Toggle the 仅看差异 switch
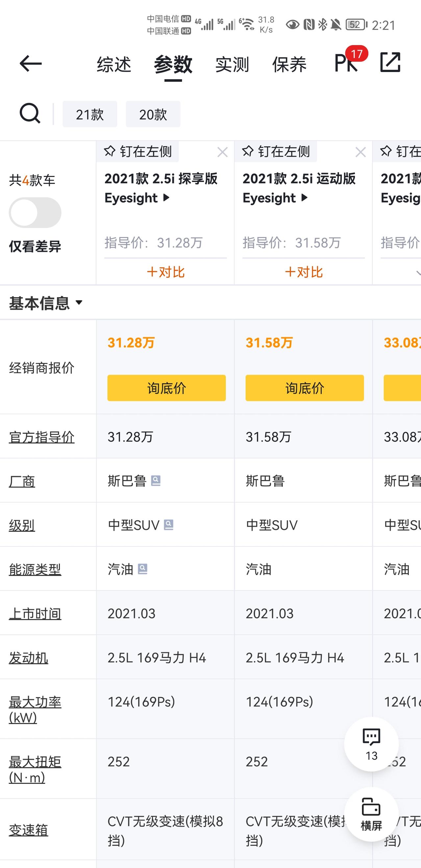The height and width of the screenshot is (868, 421). (x=35, y=213)
